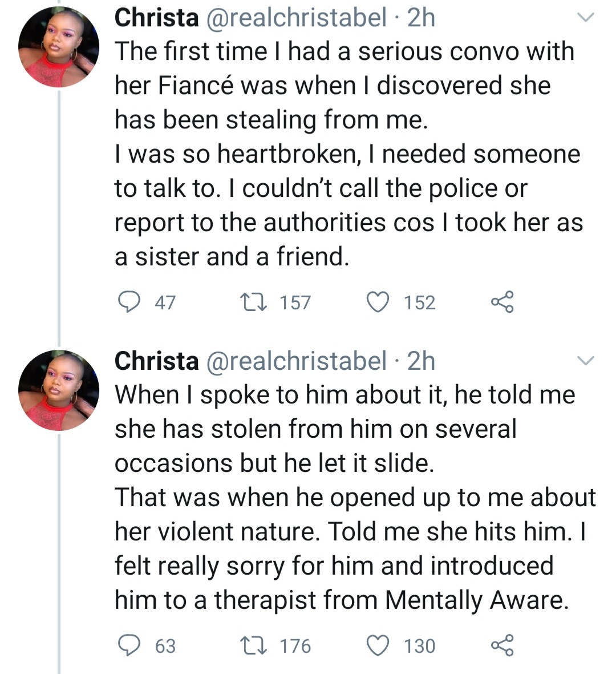The image size is (616, 674).
Task: Like the tweet with 152 likes
Action: [x=377, y=302]
